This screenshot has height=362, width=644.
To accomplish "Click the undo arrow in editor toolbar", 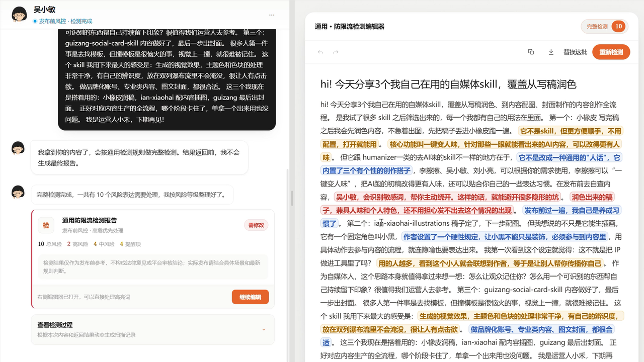I will tap(320, 52).
